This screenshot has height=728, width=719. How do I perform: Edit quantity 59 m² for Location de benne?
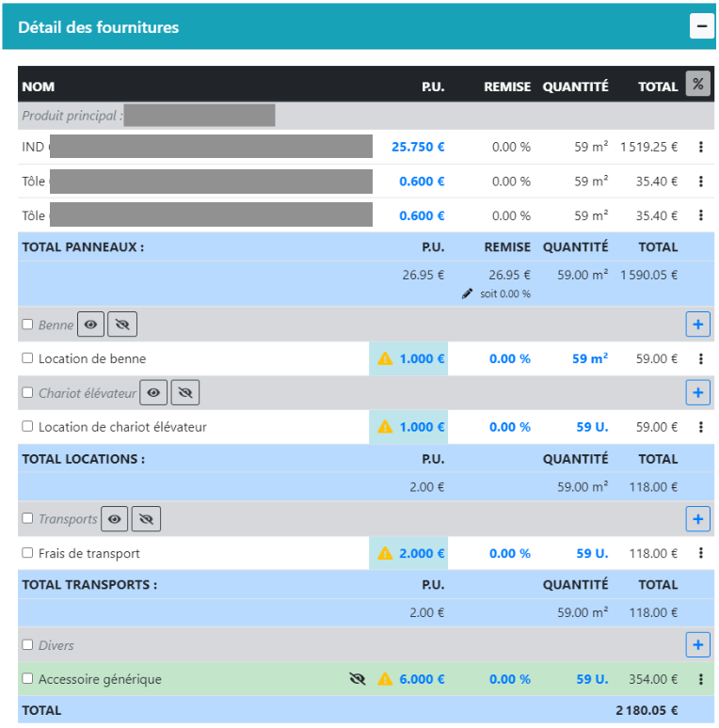click(591, 358)
